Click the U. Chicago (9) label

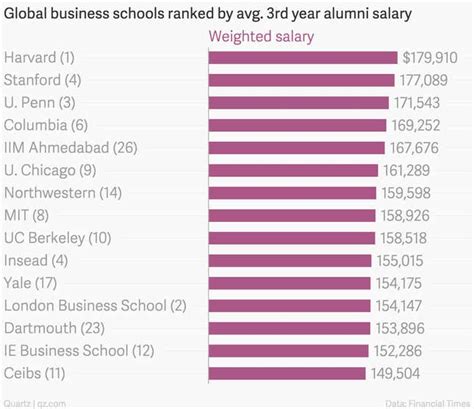click(x=50, y=170)
